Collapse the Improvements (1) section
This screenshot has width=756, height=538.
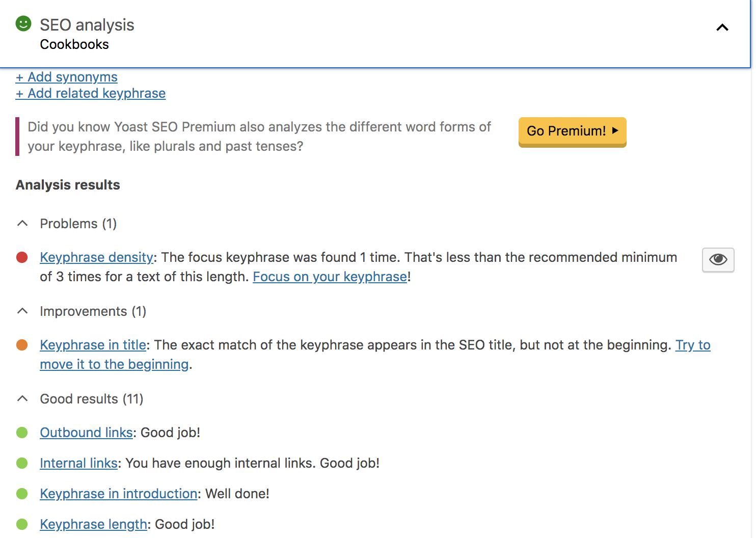pyautogui.click(x=22, y=311)
